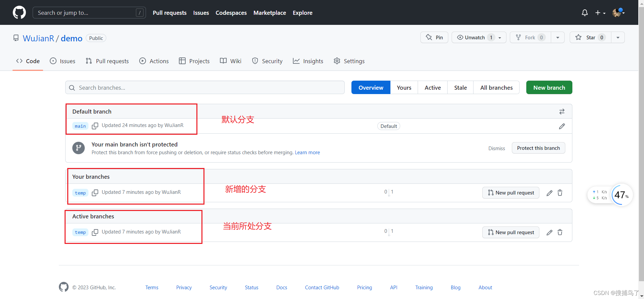Select the Active branches filter
Viewport: 644px width, 299px height.
pyautogui.click(x=432, y=87)
